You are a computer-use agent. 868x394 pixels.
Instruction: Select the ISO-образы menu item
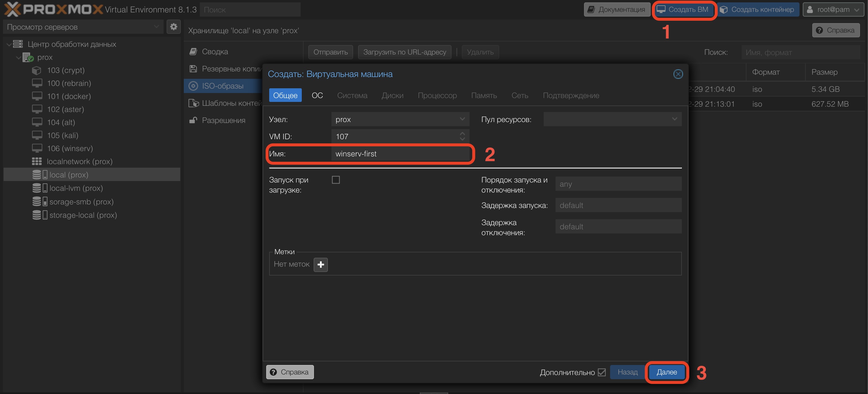click(222, 86)
